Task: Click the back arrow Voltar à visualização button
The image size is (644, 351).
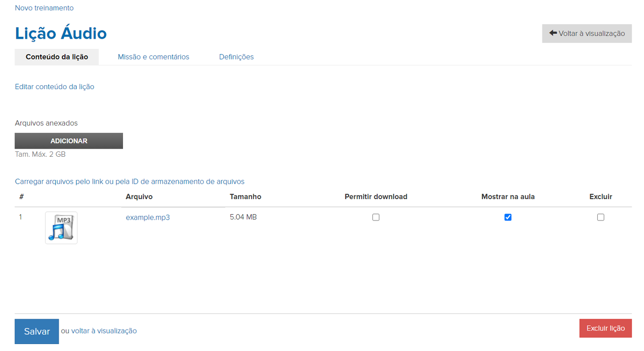Action: point(587,33)
